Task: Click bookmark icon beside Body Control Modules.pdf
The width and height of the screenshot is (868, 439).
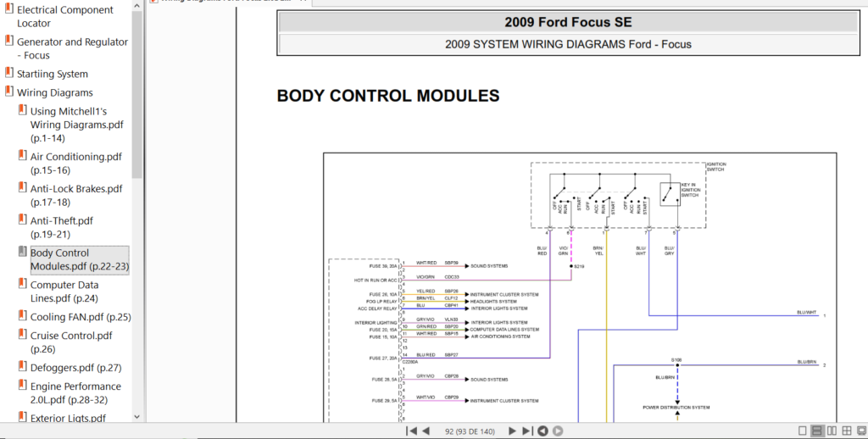Action: [x=22, y=252]
